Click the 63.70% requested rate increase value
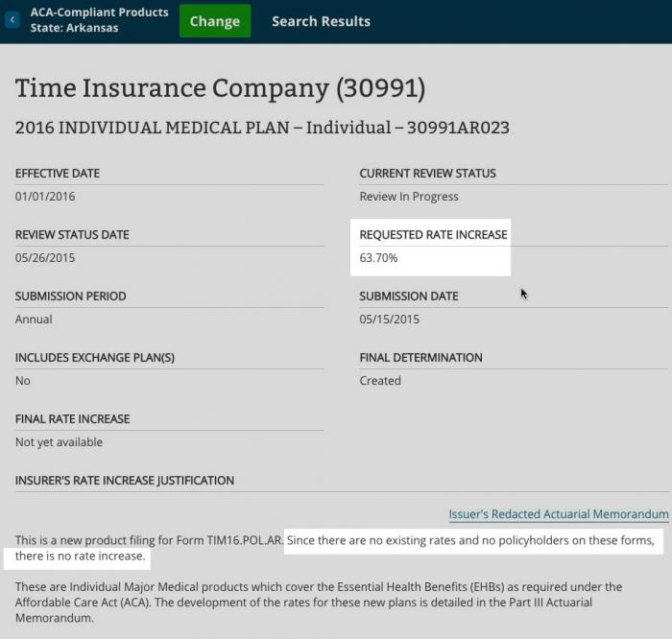The image size is (672, 639). (378, 258)
